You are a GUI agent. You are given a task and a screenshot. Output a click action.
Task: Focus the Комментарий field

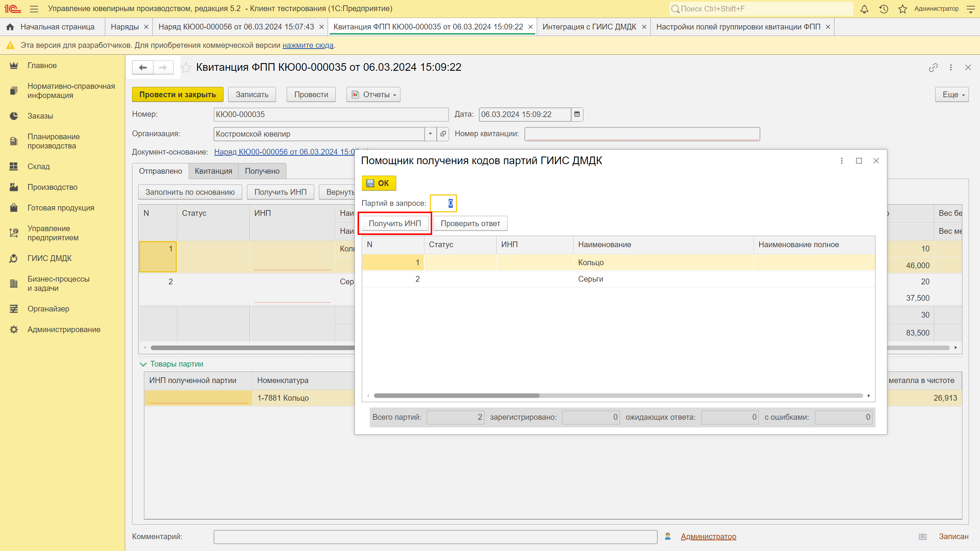click(435, 537)
